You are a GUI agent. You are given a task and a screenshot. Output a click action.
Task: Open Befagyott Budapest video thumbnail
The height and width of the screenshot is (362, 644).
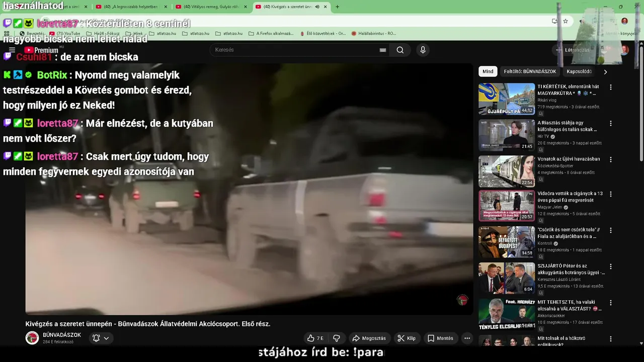tap(507, 242)
